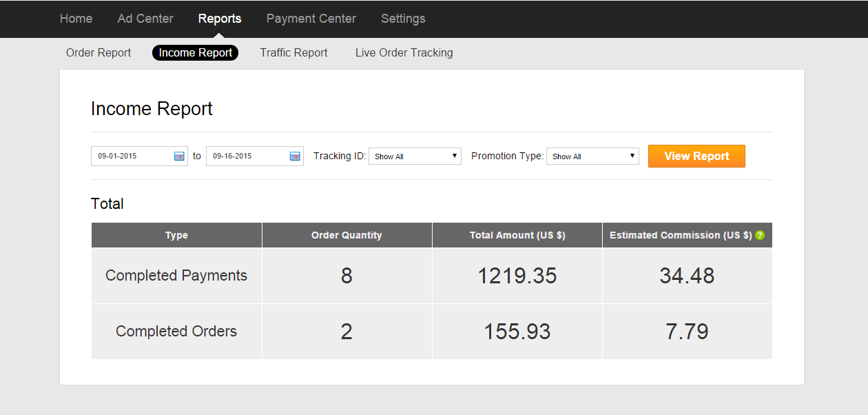Screen dimensions: 868x415
Task: Click the Estimated Commission (US $) header text
Action: (681, 235)
